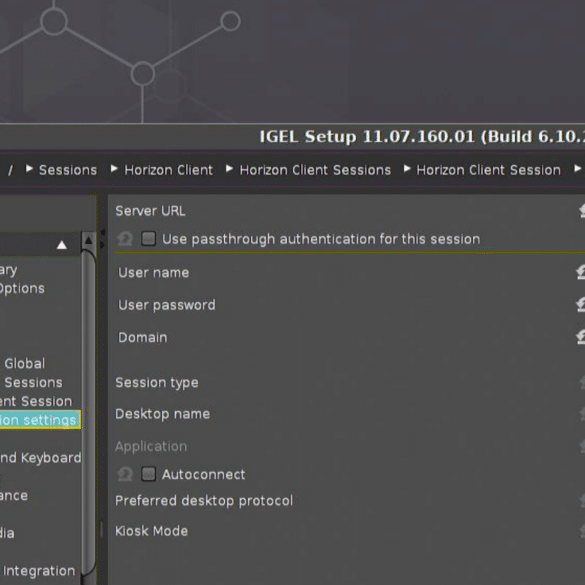This screenshot has height=585, width=585.
Task: Open the Global tree node
Action: tap(25, 363)
